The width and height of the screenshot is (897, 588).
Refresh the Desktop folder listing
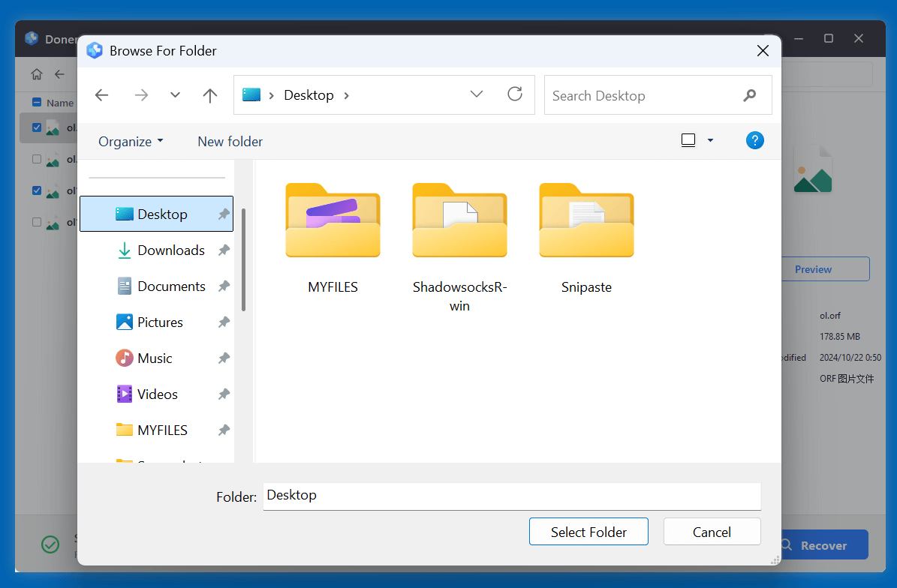pyautogui.click(x=515, y=94)
